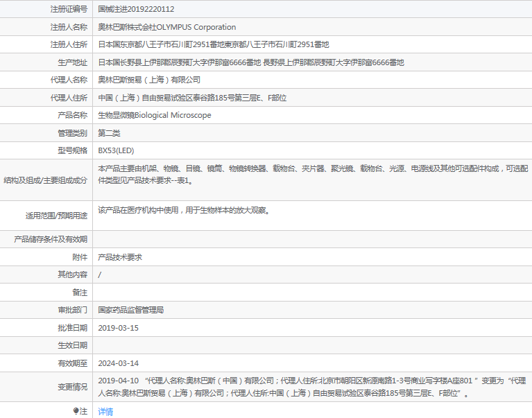Select the 产品技术要求 attachment value

click(x=120, y=257)
